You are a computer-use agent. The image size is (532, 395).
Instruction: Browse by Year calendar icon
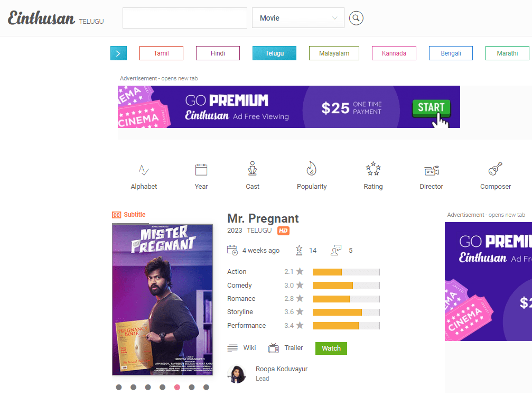201,170
